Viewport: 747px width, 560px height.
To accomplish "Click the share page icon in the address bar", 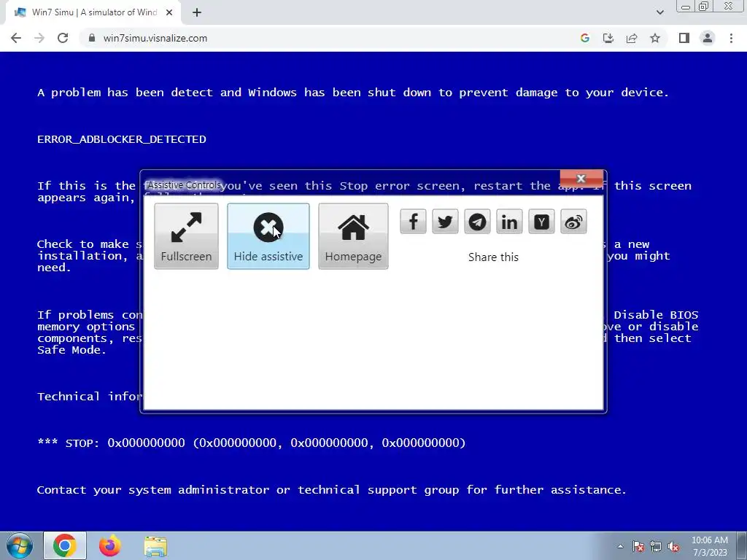I will click(632, 38).
